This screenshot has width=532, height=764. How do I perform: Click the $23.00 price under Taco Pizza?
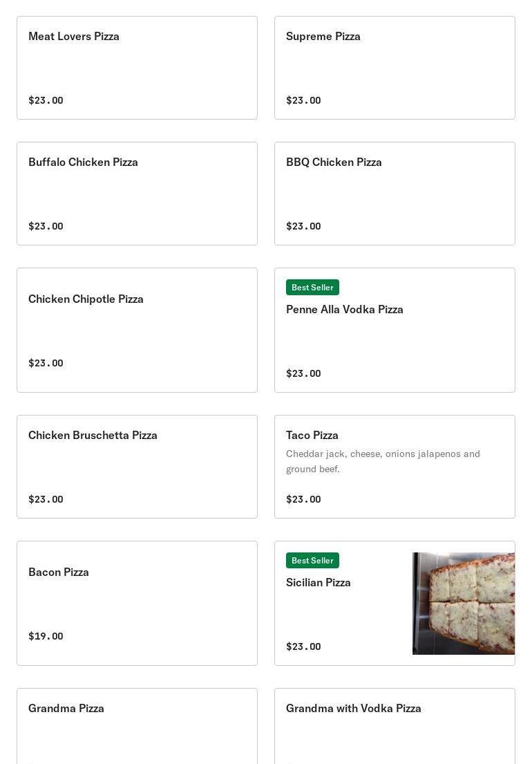tap(303, 499)
